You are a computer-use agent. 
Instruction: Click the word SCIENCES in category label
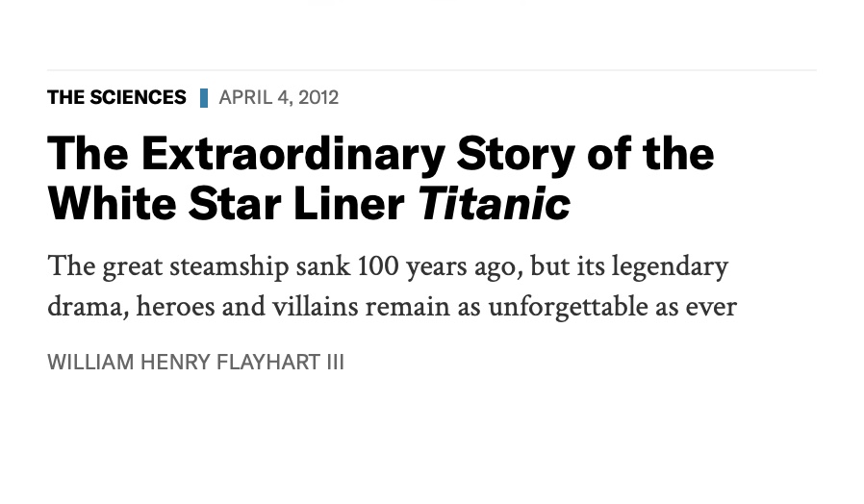[x=138, y=97]
